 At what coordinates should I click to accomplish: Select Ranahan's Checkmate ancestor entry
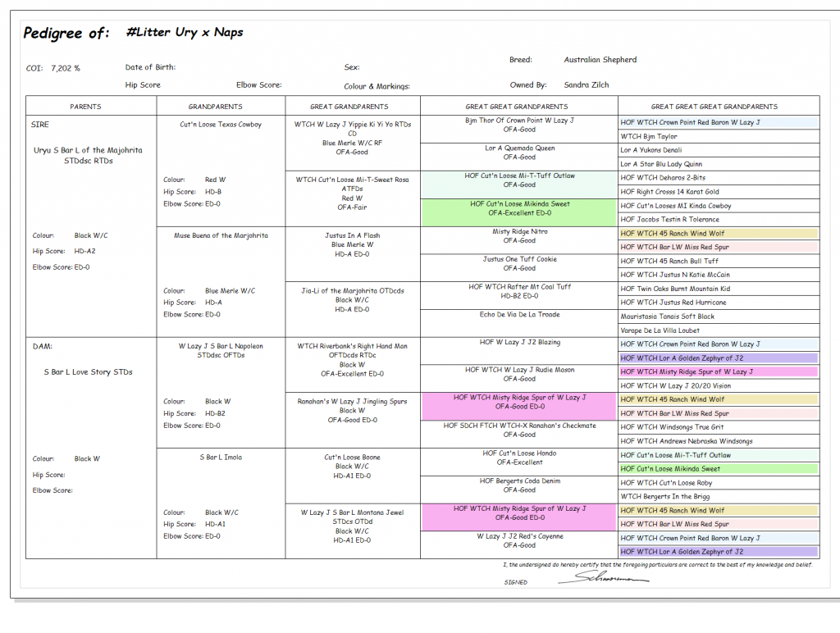519,426
